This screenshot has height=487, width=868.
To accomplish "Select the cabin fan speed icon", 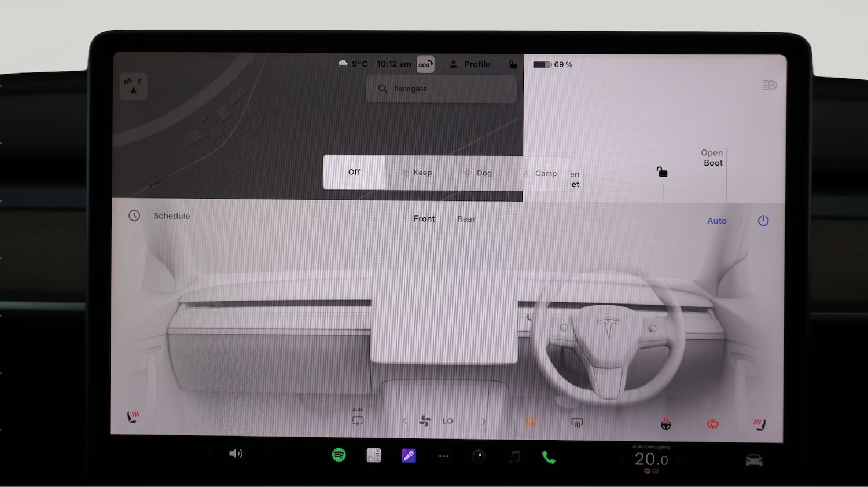I will [x=425, y=421].
